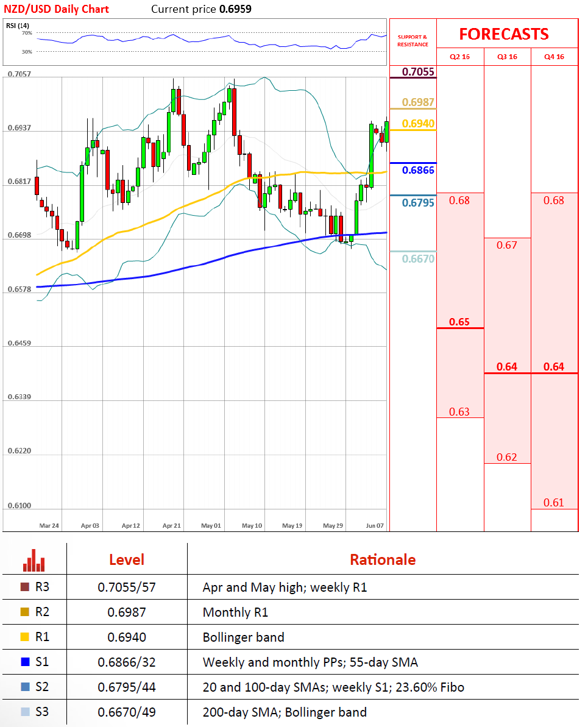Image resolution: width=588 pixels, height=727 pixels.
Task: Select the 0.6940 resistance level label
Action: 418,124
